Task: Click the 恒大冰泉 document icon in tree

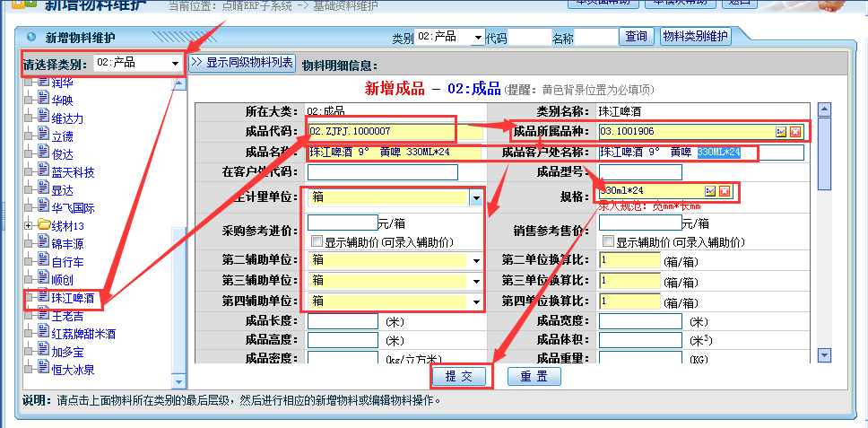Action: pos(42,369)
